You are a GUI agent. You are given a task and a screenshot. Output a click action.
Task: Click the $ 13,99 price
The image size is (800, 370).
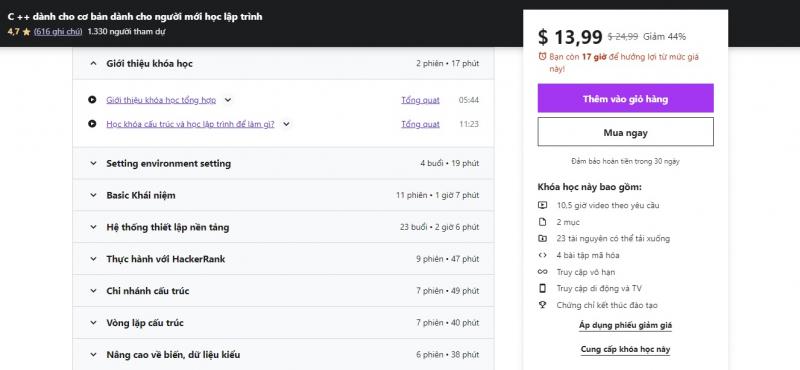click(570, 37)
